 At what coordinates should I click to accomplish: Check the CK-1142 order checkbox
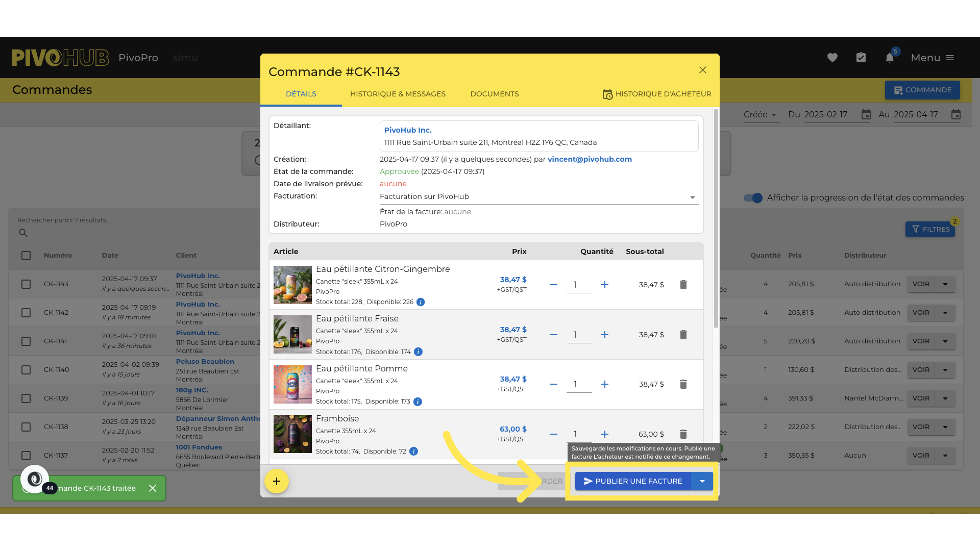(26, 313)
